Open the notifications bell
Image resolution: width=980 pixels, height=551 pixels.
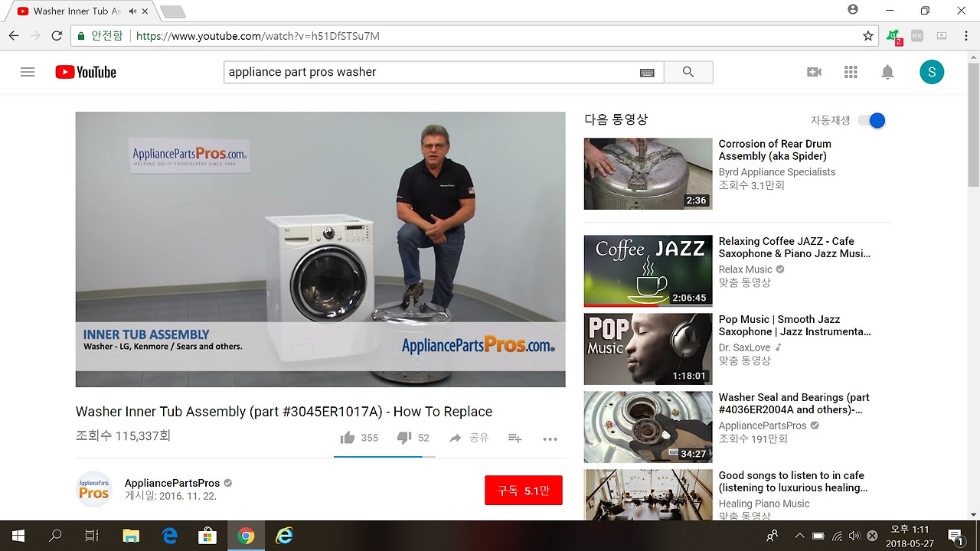[887, 72]
